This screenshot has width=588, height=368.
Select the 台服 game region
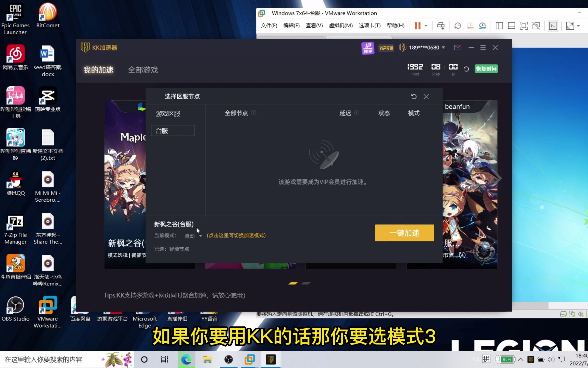173,131
